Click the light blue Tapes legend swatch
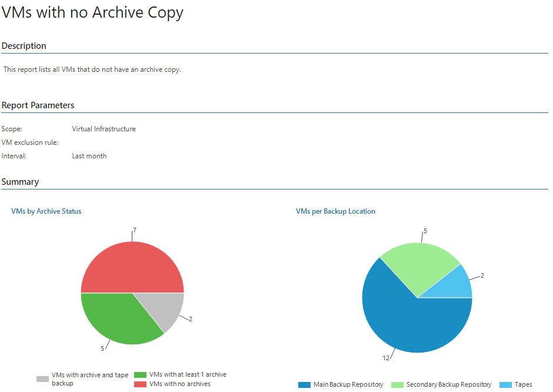553x392 pixels. pos(505,384)
